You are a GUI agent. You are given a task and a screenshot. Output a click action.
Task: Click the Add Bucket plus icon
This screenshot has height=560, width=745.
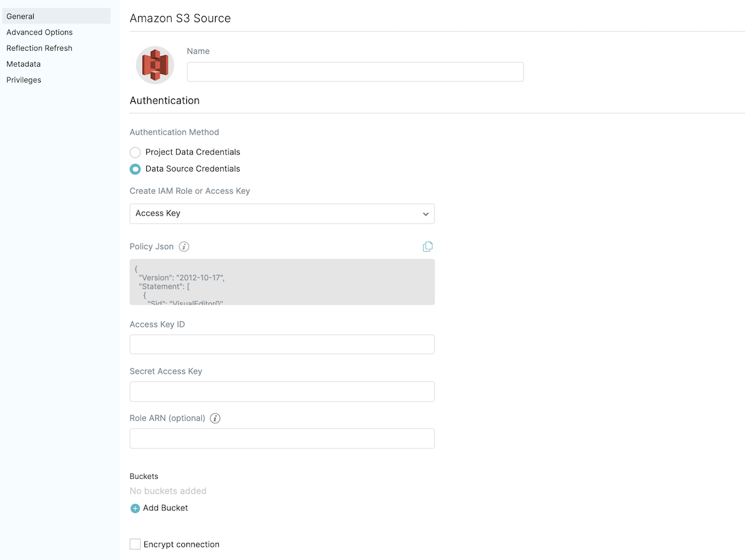coord(135,509)
